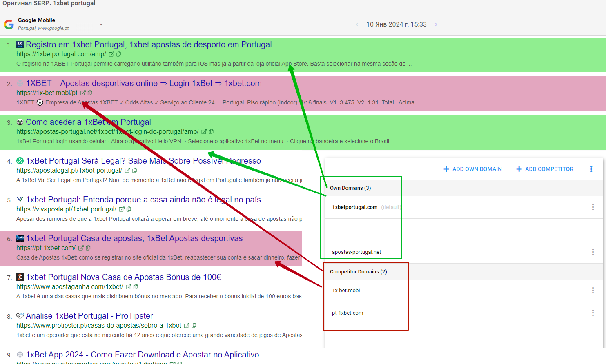Open external link icon for pt-1xbet.com URL
The image size is (606, 364).
(81, 248)
